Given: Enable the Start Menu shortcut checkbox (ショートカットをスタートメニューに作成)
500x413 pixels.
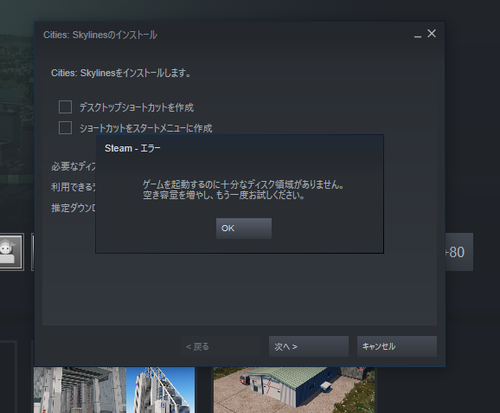Looking at the screenshot, I should (65, 128).
